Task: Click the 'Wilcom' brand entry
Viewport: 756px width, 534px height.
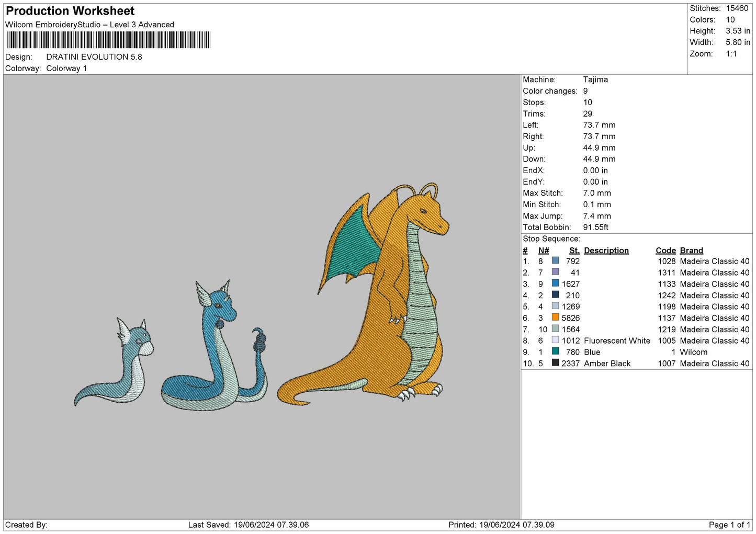Action: coord(693,353)
